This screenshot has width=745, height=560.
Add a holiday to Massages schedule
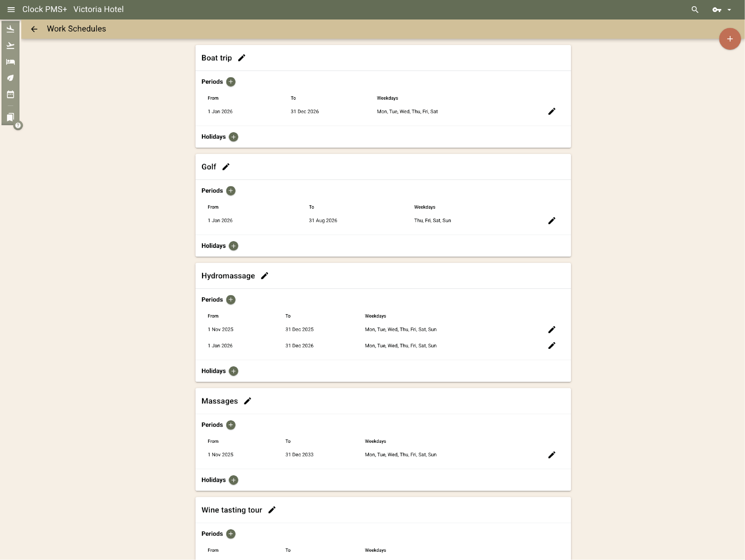pyautogui.click(x=233, y=480)
